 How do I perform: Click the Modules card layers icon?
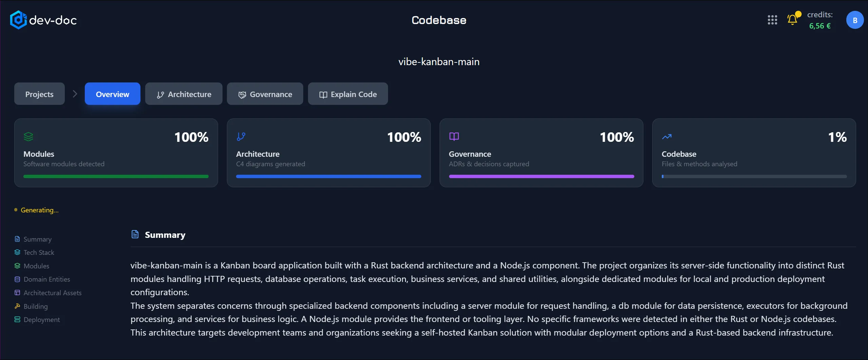[x=28, y=137]
